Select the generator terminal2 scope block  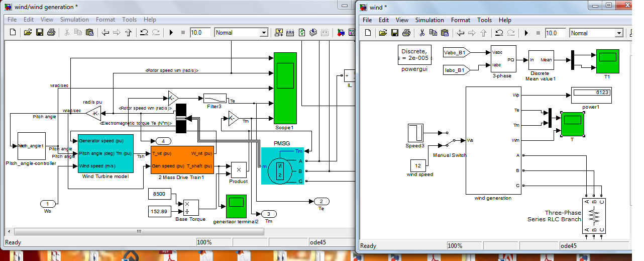click(236, 206)
